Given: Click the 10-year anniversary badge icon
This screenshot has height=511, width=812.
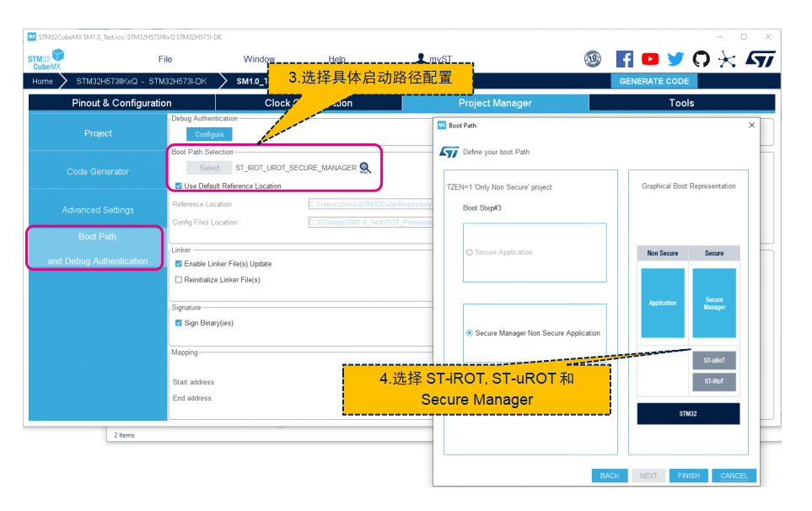Looking at the screenshot, I should point(593,59).
